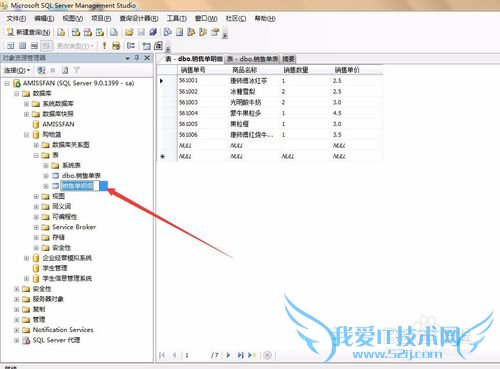Image resolution: width=500 pixels, height=369 pixels.
Task: Toggle the Criteria pane
Action: pyautogui.click(x=22, y=46)
